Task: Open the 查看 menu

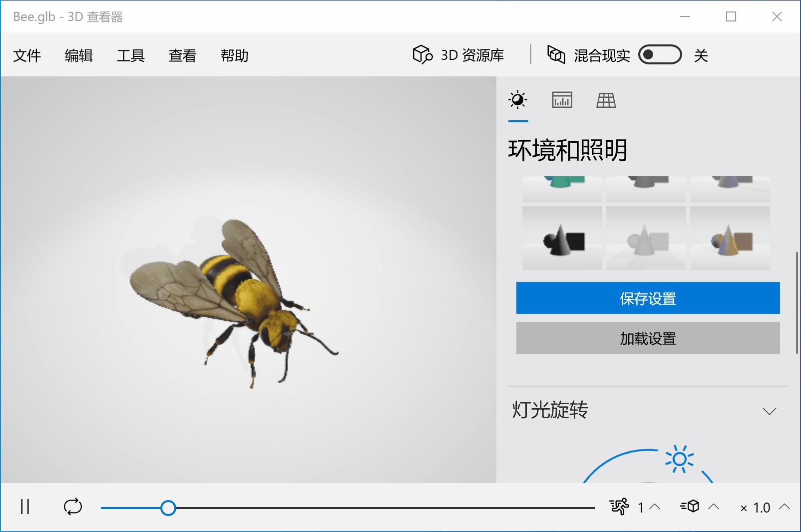Action: [182, 55]
